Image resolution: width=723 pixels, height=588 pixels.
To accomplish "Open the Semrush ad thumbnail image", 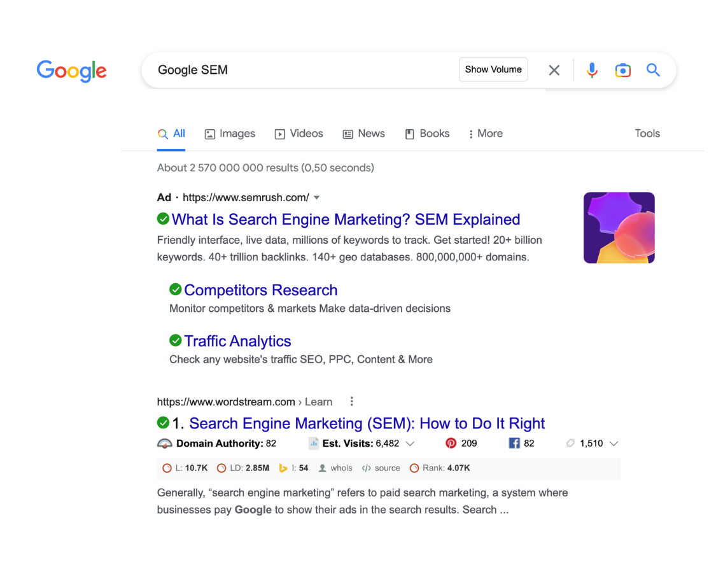I will (619, 228).
